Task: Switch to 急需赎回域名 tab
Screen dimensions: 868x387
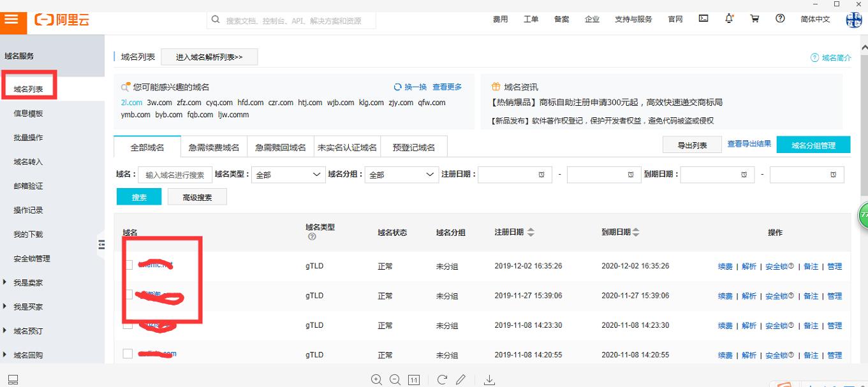Action: pyautogui.click(x=281, y=147)
